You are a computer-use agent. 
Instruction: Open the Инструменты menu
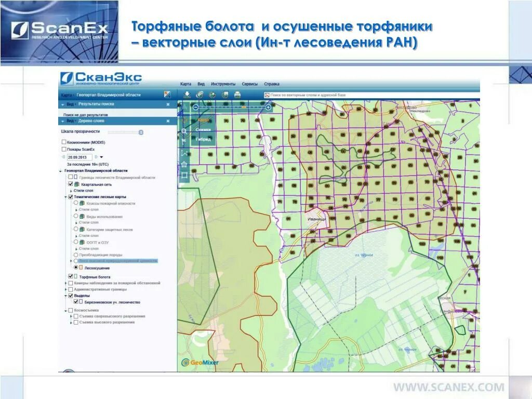coord(223,84)
